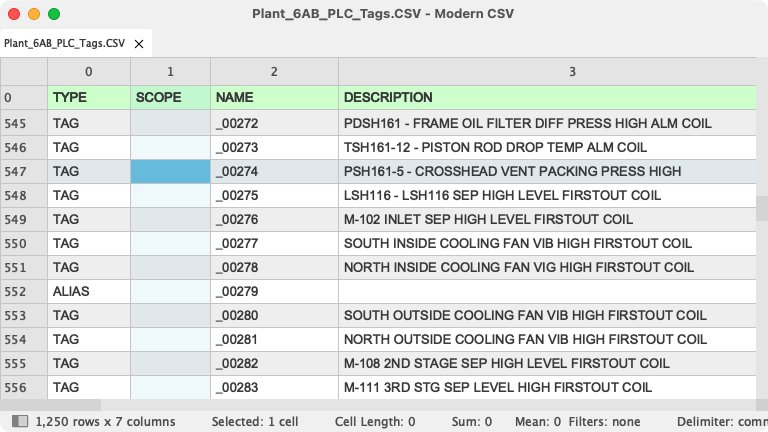This screenshot has width=768, height=432.
Task: Select row number 551
Action: tap(24, 267)
